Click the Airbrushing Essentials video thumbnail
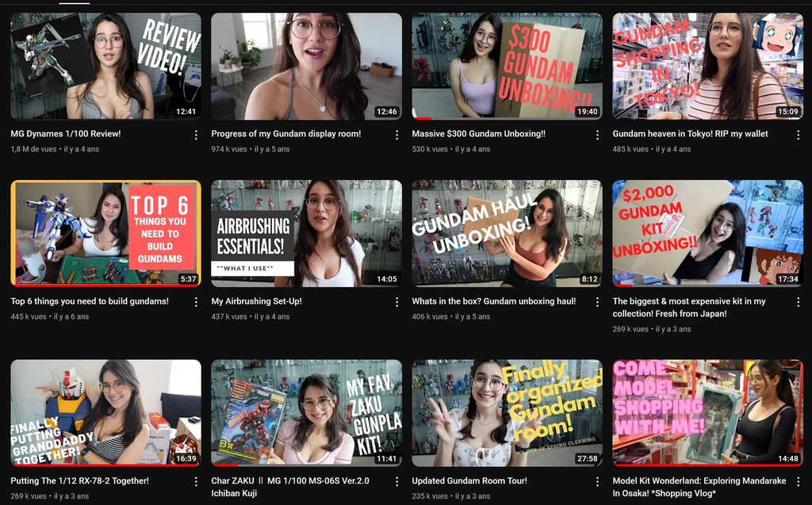Viewport: 812px width, 505px height. click(306, 233)
